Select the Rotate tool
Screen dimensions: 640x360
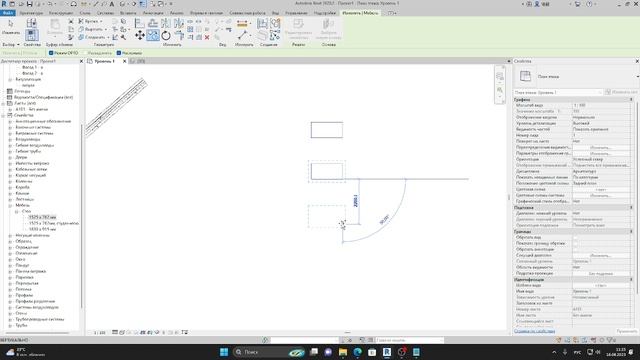coord(166,36)
